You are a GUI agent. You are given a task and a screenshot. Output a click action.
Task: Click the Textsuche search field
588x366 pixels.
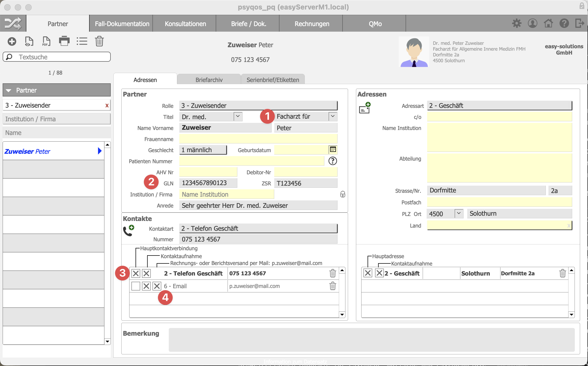[57, 57]
